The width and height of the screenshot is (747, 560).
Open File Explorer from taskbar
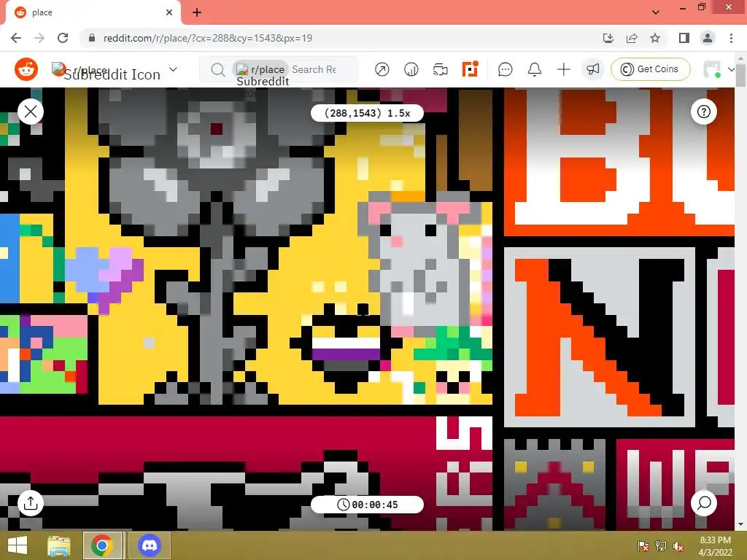pos(59,545)
